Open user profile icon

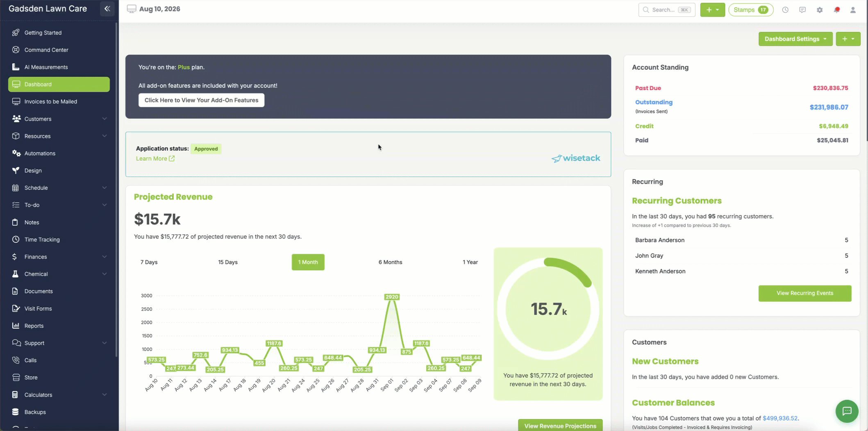coord(853,10)
